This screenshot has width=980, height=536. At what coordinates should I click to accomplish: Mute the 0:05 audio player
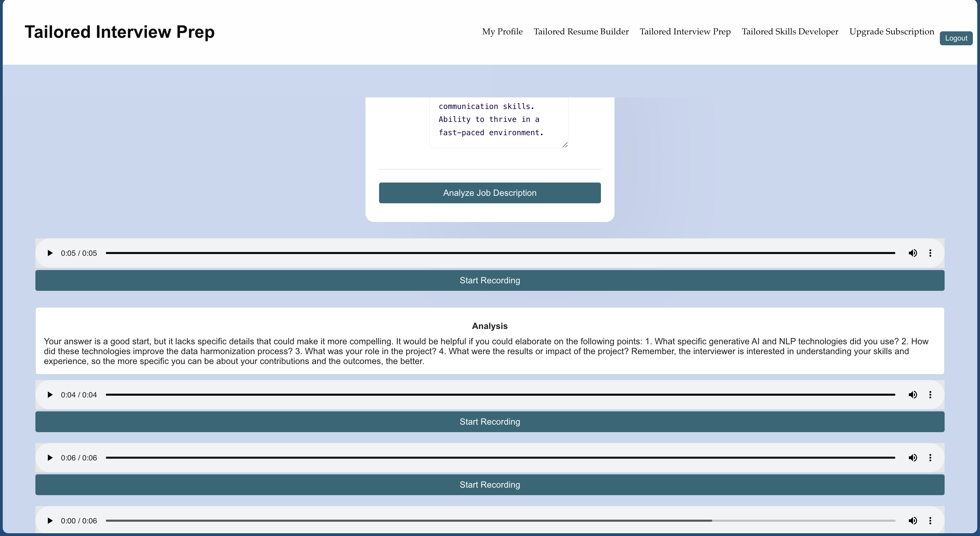[913, 253]
